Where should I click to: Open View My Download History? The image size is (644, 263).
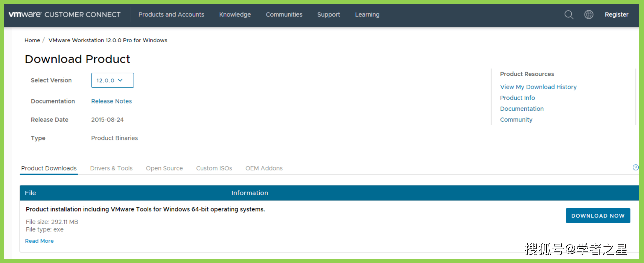click(x=538, y=87)
